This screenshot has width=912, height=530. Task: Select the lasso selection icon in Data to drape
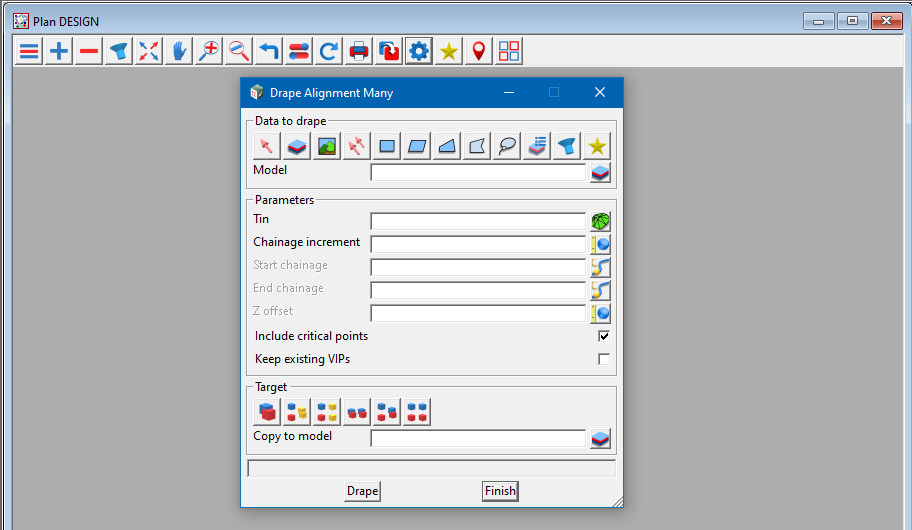(x=507, y=146)
